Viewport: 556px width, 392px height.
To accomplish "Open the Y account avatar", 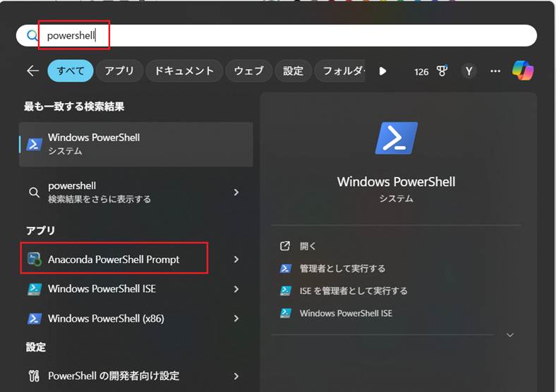I will click(469, 71).
